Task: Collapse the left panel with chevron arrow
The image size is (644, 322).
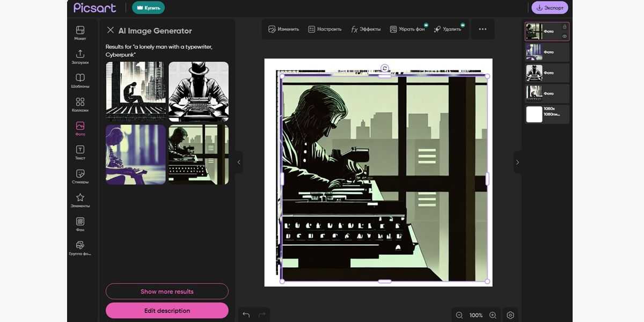Action: click(x=239, y=162)
